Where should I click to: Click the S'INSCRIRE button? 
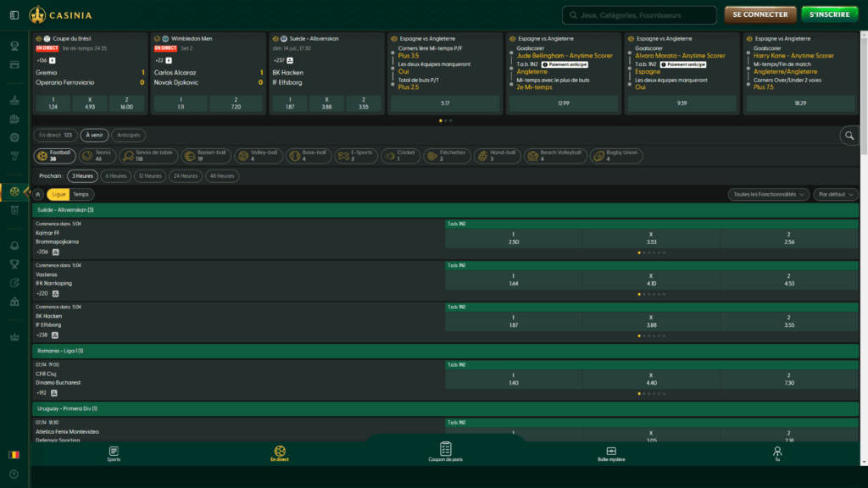829,15
